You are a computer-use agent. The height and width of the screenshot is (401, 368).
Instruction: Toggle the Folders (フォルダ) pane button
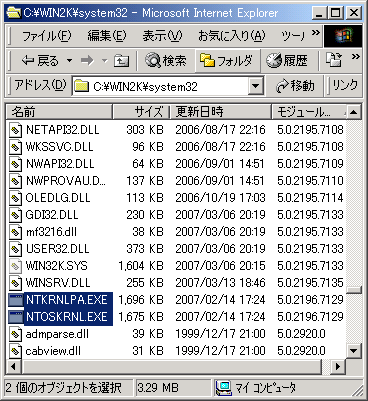(227, 61)
